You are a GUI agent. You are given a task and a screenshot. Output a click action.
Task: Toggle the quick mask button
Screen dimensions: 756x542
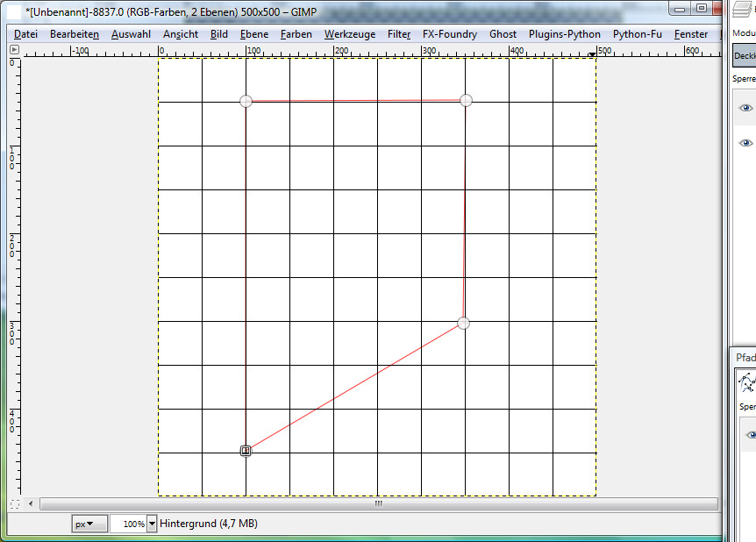(14, 504)
